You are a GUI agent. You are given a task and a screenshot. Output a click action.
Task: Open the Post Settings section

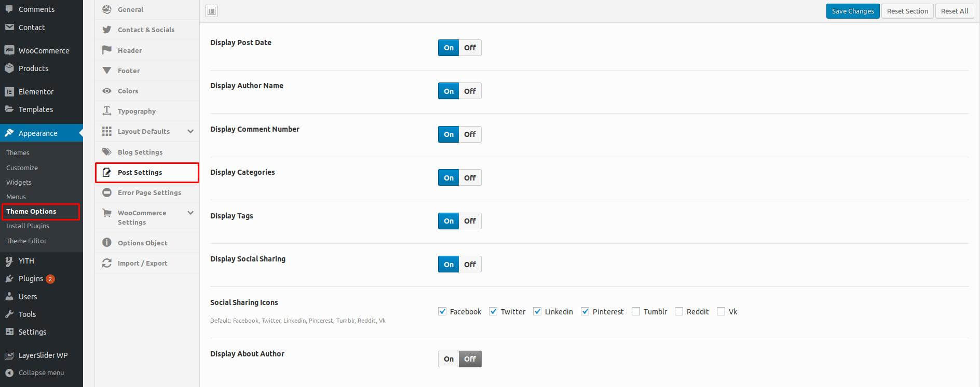147,172
